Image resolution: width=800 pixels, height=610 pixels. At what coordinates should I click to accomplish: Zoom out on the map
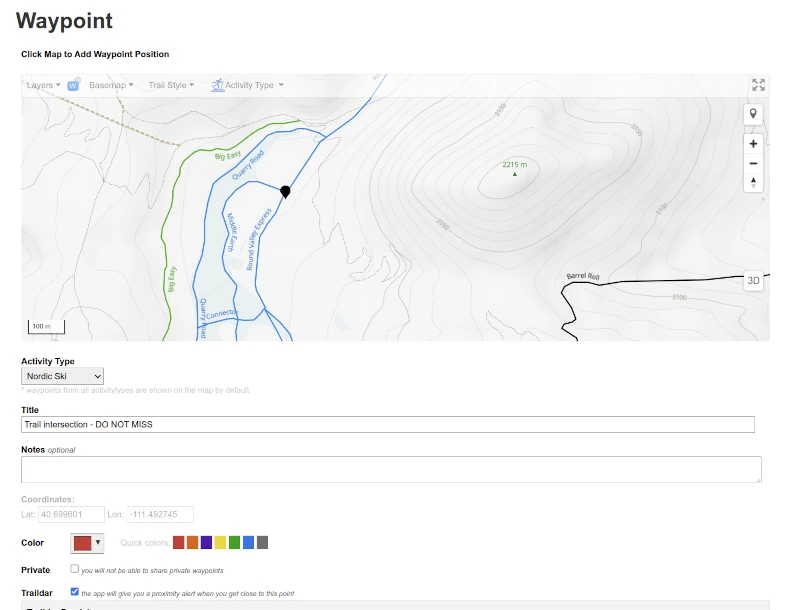[753, 163]
